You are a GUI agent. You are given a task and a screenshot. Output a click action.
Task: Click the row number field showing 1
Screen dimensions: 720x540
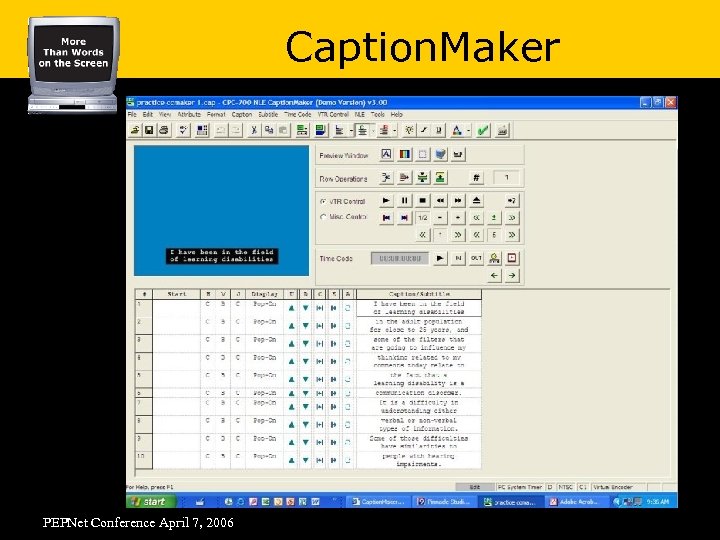[x=506, y=177]
